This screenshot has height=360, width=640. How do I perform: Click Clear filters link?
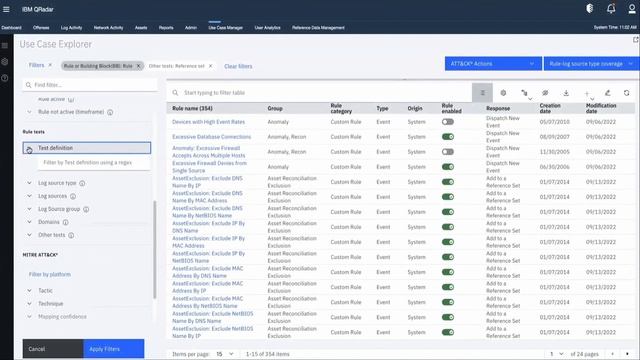238,66
